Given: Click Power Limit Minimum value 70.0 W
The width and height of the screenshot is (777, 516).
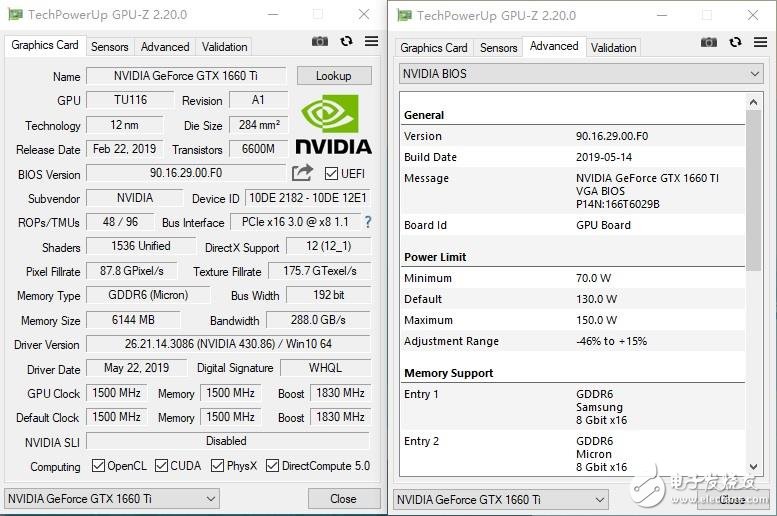Looking at the screenshot, I should (x=593, y=278).
